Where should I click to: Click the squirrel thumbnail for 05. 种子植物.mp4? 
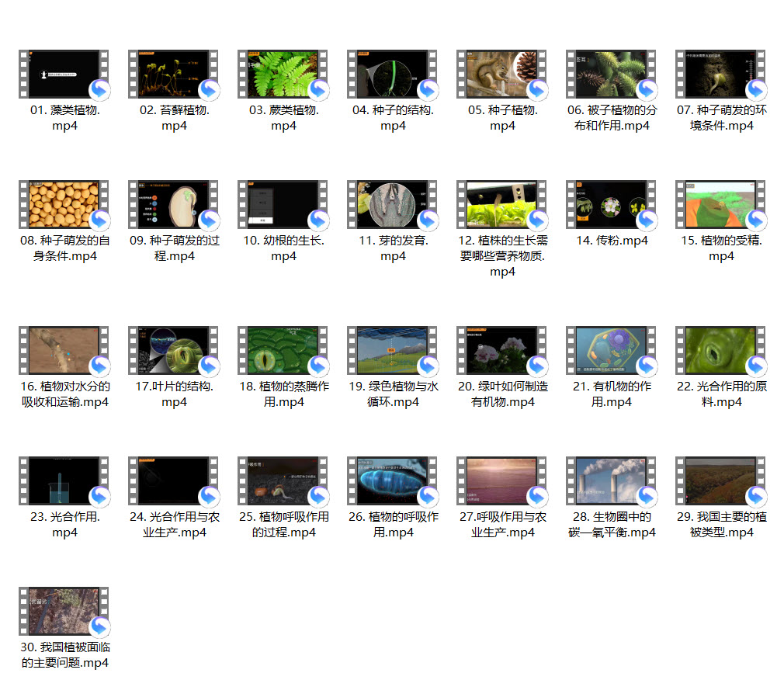tap(502, 75)
